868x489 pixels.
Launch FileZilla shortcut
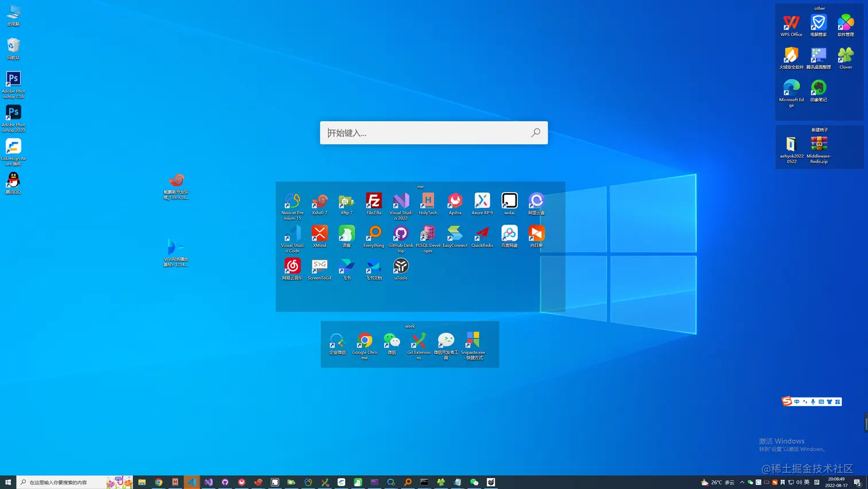tap(374, 203)
